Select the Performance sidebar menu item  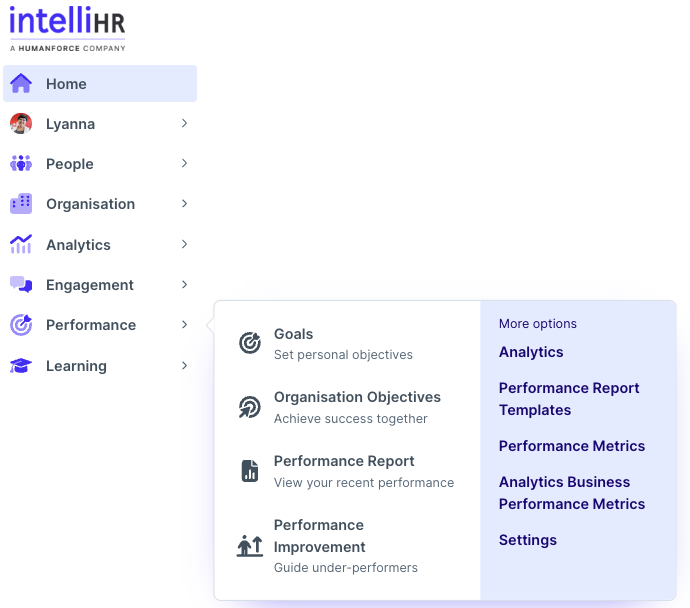tap(90, 325)
